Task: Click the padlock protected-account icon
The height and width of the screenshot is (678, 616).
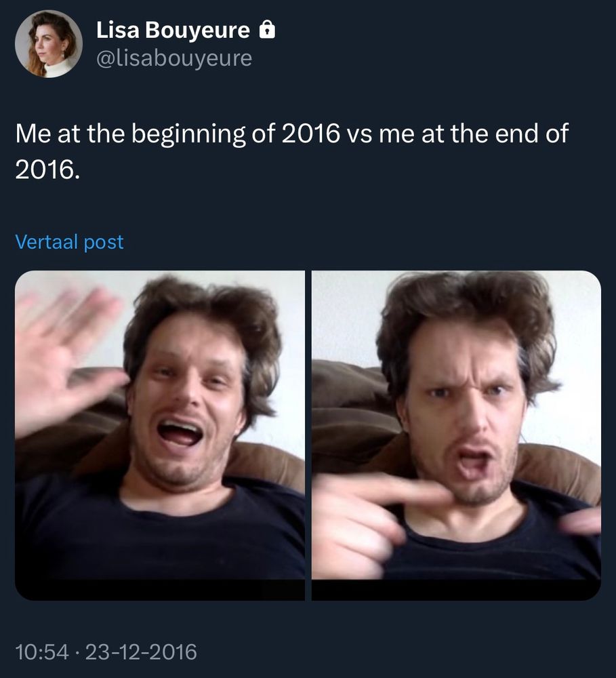Action: pos(267,29)
